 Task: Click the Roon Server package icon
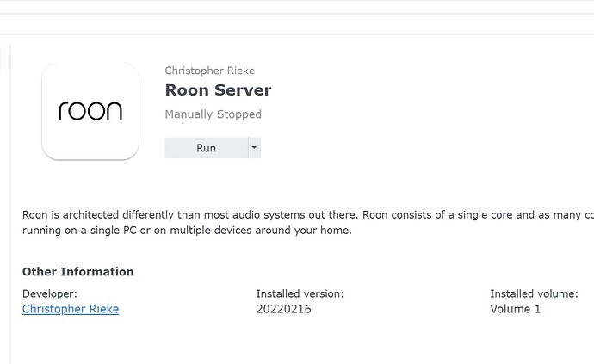(90, 111)
